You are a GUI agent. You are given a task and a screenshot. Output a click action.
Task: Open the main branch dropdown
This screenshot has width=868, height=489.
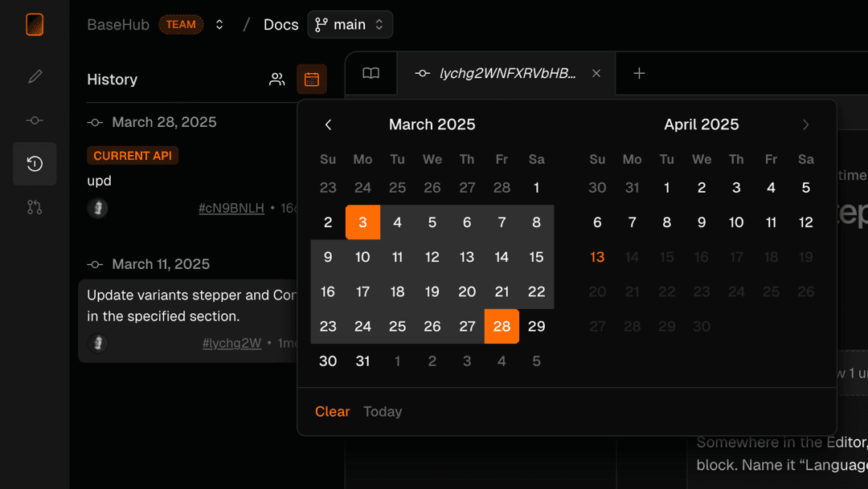[350, 25]
